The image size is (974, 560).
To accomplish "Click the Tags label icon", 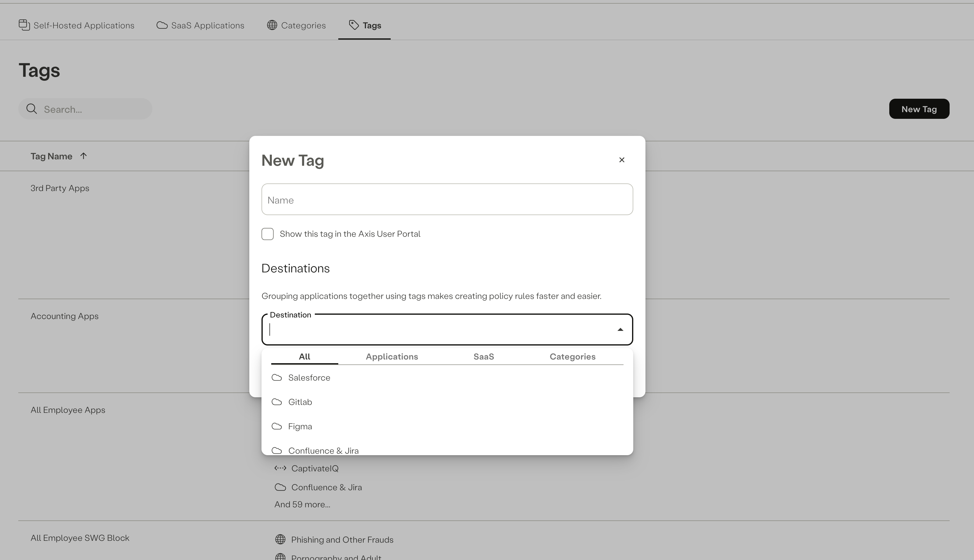I will 354,25.
